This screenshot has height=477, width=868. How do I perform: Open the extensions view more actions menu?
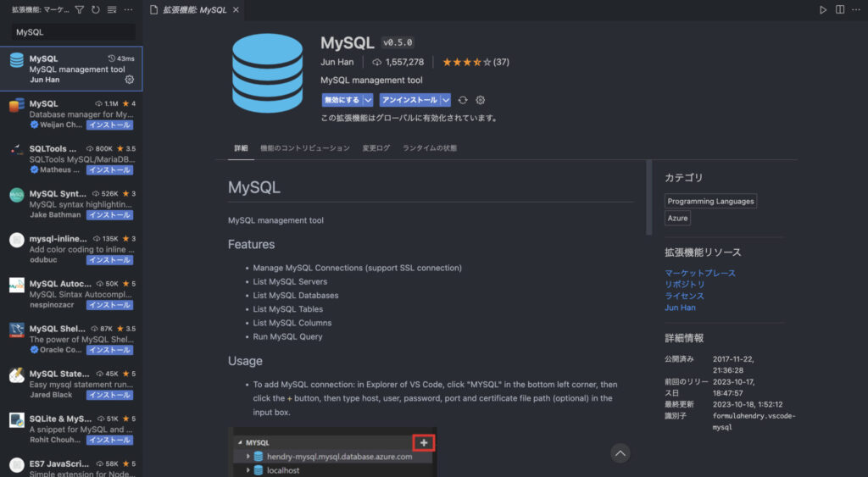[129, 9]
